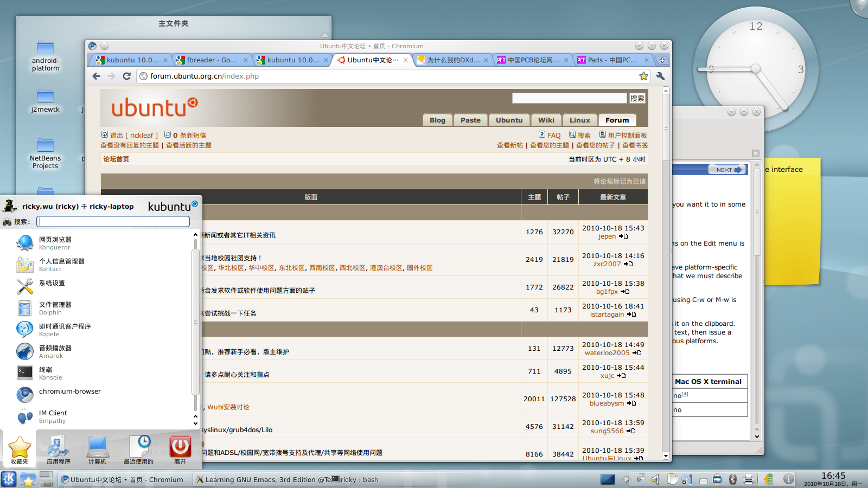Screen dimensions: 868x488
Task: Open network wireless tray icon
Action: [687, 479]
